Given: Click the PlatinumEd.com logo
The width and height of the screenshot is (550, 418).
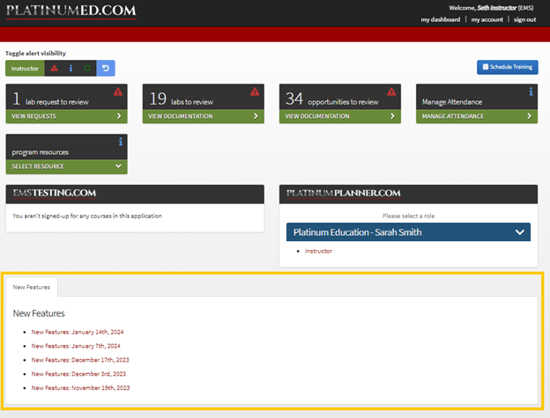Looking at the screenshot, I should pos(71,11).
